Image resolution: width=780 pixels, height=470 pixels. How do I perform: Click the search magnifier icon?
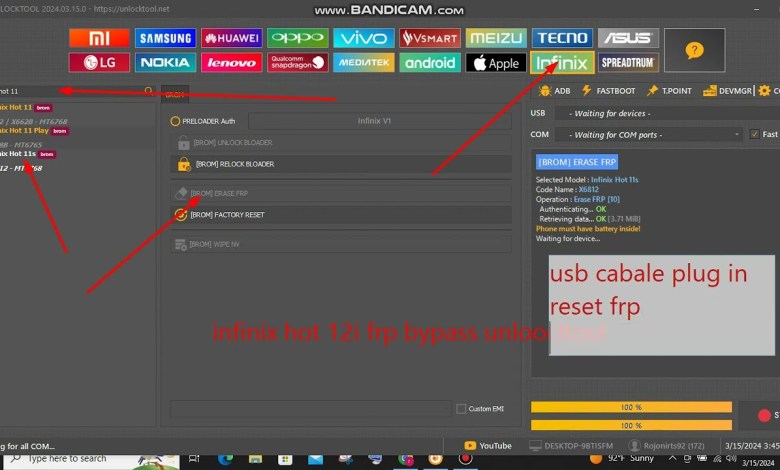pyautogui.click(x=149, y=91)
